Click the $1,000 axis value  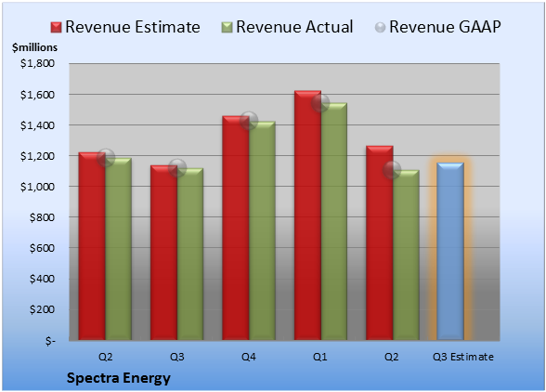click(37, 187)
